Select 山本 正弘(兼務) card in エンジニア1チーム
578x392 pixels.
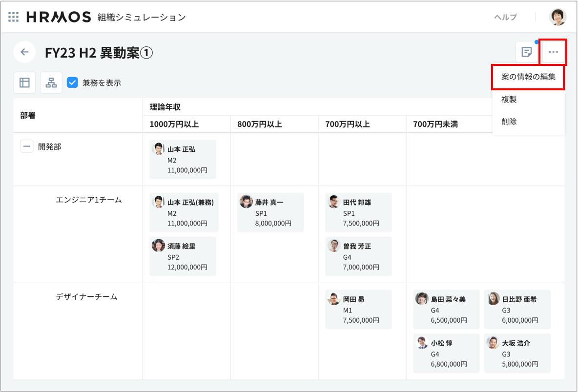[x=184, y=212]
